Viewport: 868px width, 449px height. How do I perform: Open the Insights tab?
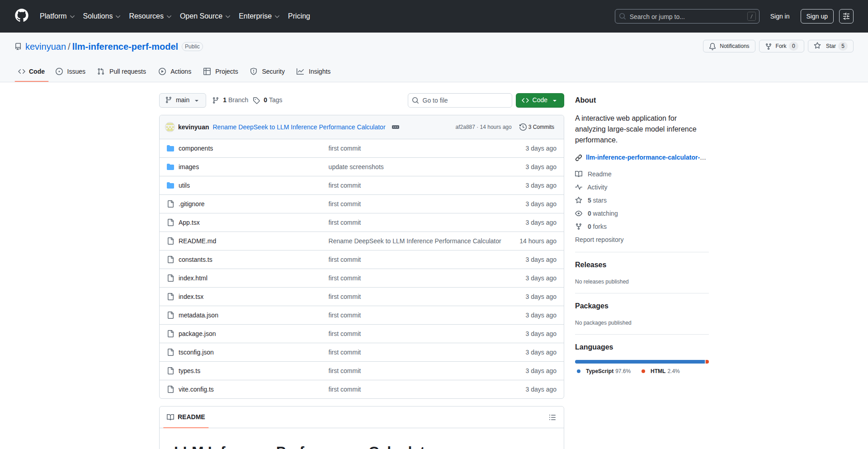point(314,71)
